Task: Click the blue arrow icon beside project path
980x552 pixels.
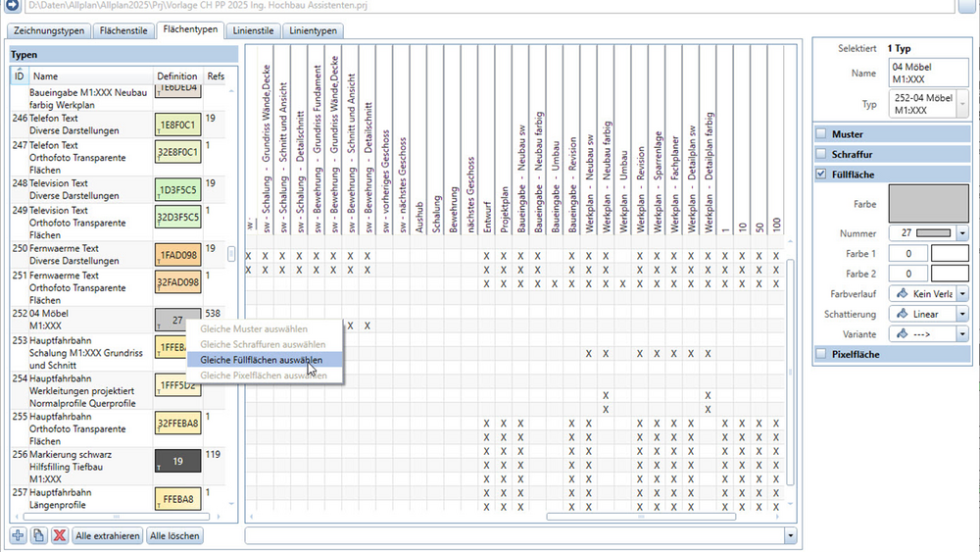Action: point(12,6)
